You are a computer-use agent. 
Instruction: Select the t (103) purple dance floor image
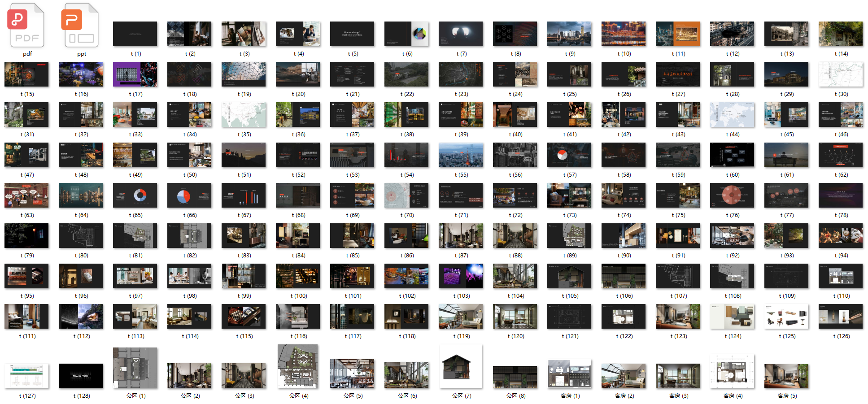(x=461, y=276)
